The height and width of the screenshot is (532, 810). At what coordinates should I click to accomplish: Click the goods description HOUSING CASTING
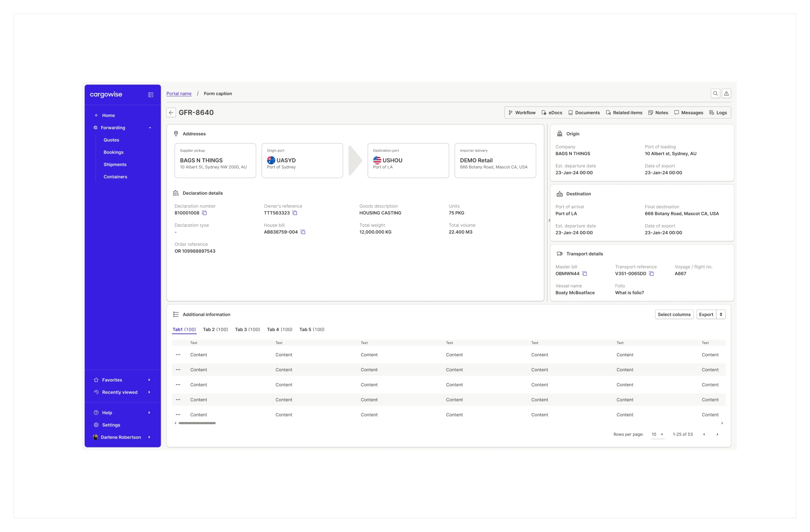[x=380, y=213]
